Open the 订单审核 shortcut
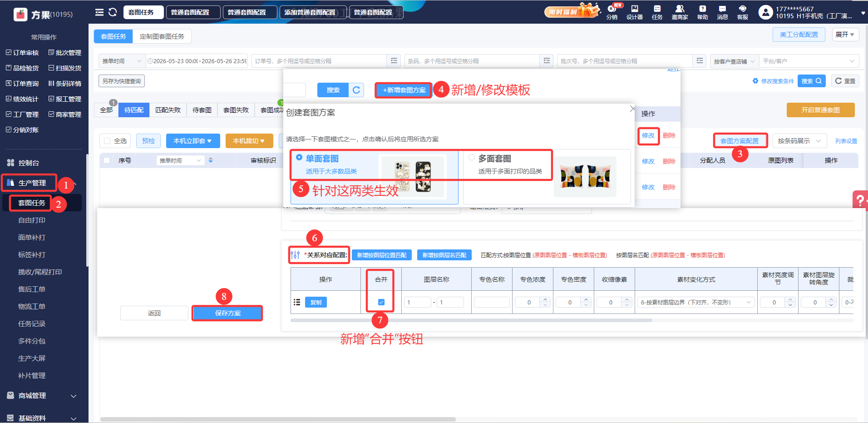This screenshot has width=868, height=423. [x=22, y=53]
